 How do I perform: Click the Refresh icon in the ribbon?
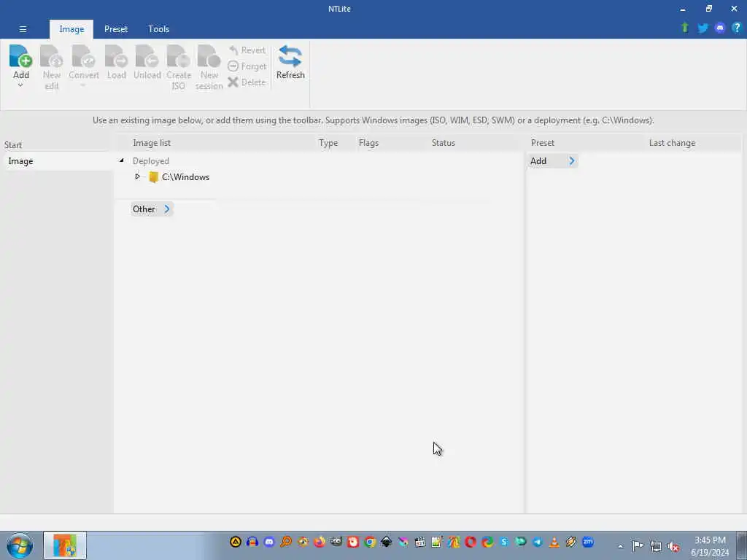pos(290,56)
